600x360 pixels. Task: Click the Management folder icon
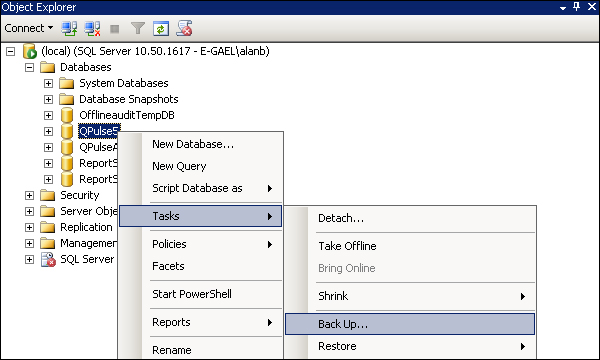pos(47,244)
